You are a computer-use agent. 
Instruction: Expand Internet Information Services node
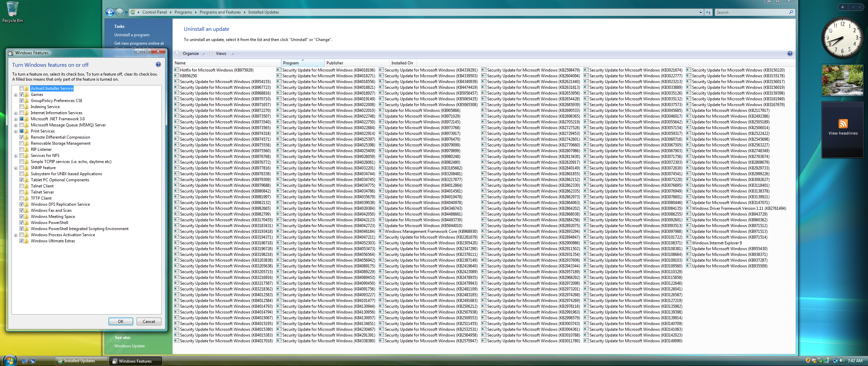click(16, 113)
